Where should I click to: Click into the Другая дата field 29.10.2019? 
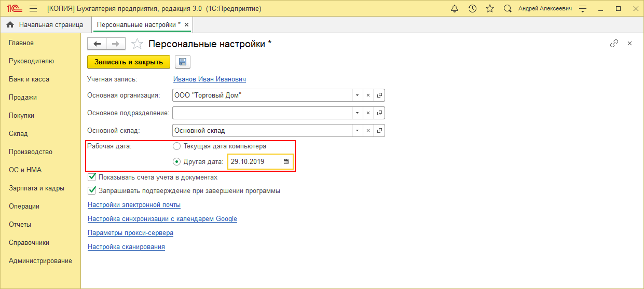click(x=254, y=161)
